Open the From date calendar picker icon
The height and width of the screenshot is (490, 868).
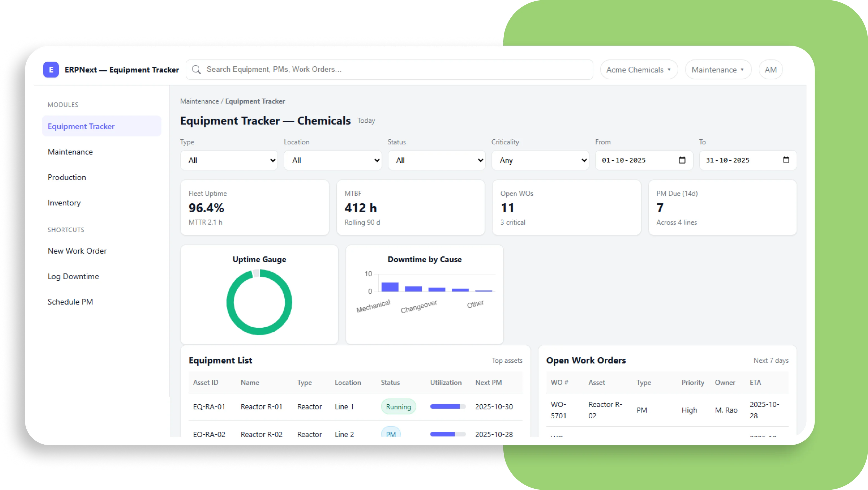682,160
